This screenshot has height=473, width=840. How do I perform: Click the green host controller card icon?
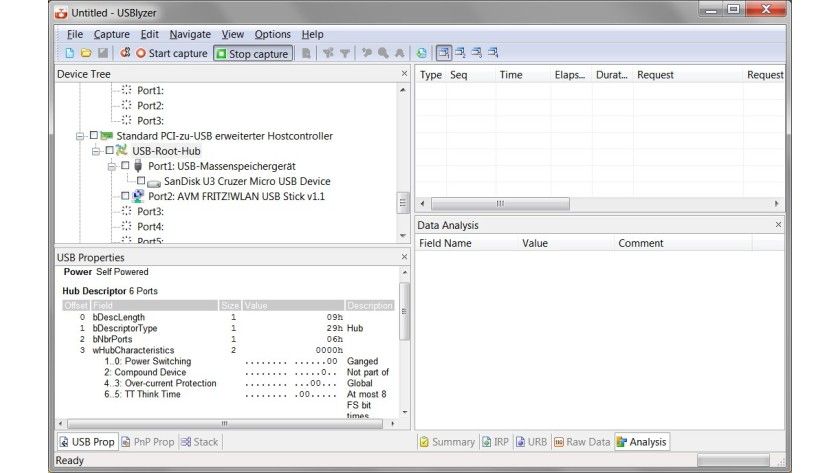[x=107, y=136]
